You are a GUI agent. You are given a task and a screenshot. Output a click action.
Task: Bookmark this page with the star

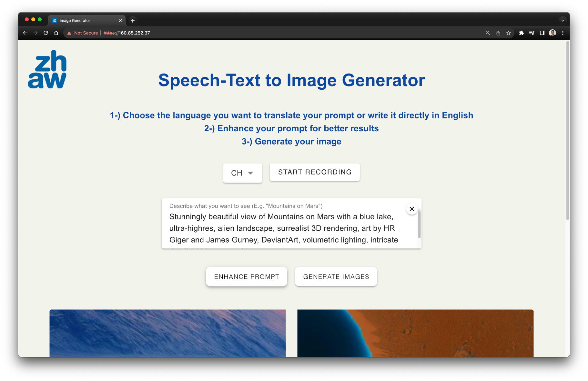509,33
